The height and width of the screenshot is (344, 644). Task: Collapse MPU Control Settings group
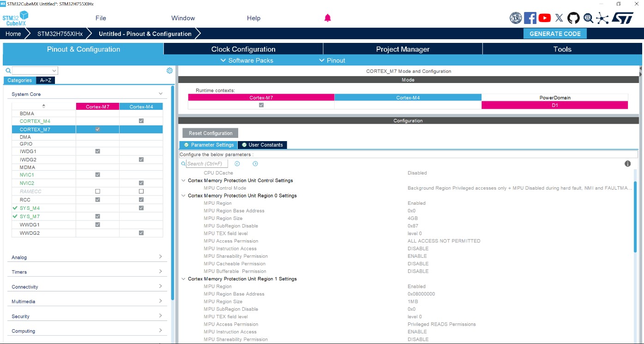184,180
